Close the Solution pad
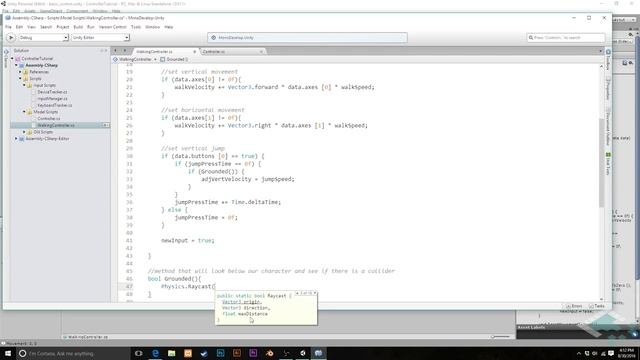This screenshot has width=640, height=360. point(106,51)
